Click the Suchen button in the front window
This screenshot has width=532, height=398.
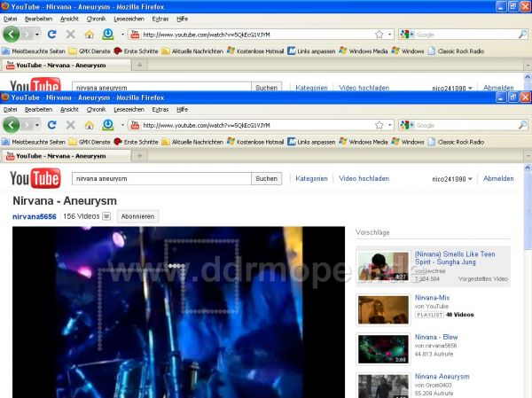266,178
